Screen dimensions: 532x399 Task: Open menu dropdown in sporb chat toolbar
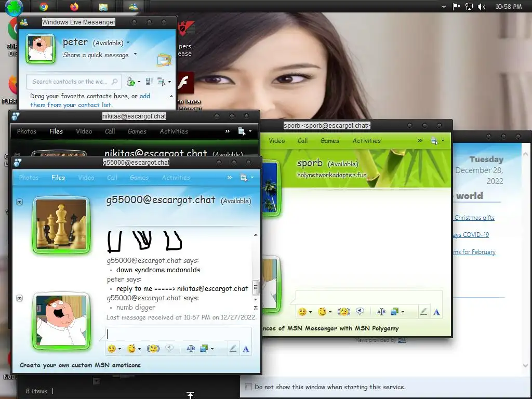click(437, 140)
